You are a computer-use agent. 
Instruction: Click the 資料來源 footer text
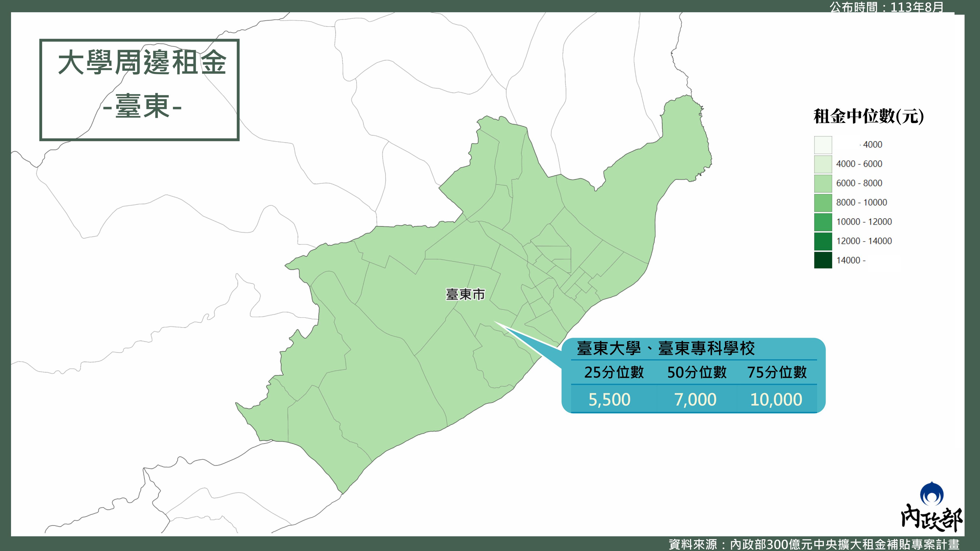click(x=814, y=544)
